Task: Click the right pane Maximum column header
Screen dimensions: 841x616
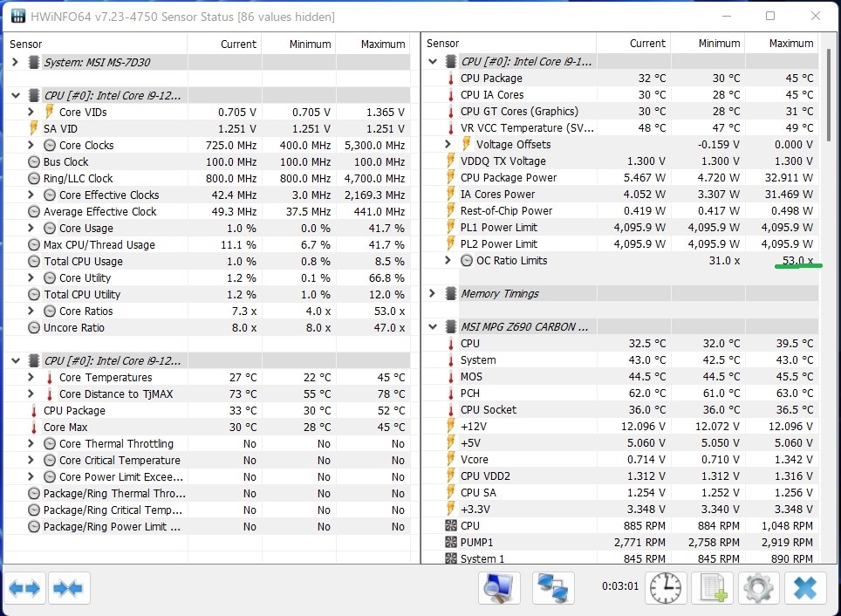Action: pos(782,44)
